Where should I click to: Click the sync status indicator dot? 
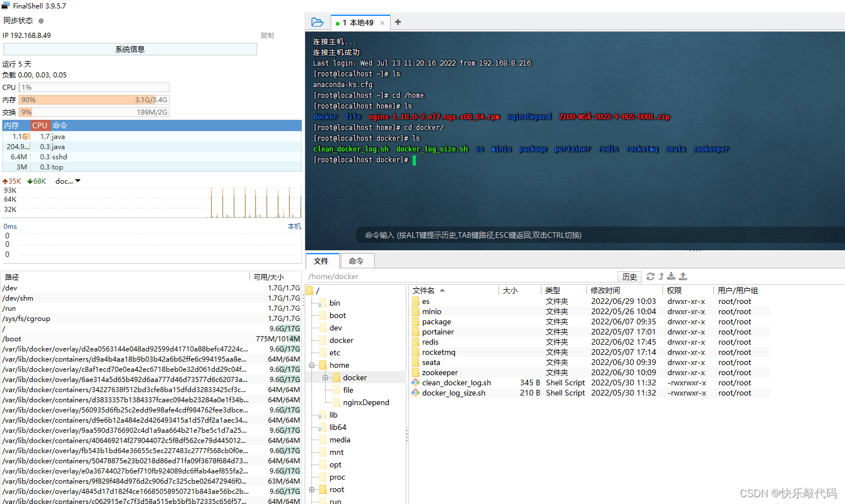point(41,20)
